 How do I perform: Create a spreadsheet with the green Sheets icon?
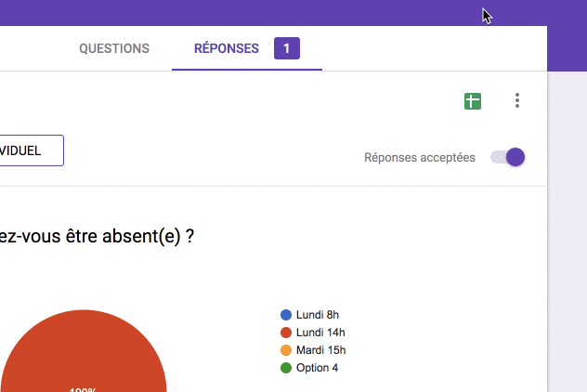[x=473, y=101]
